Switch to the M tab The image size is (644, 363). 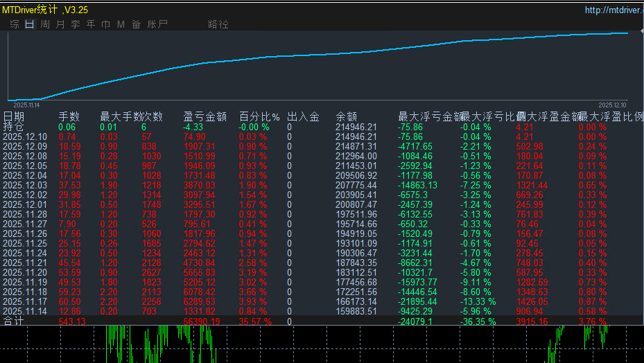[121, 24]
